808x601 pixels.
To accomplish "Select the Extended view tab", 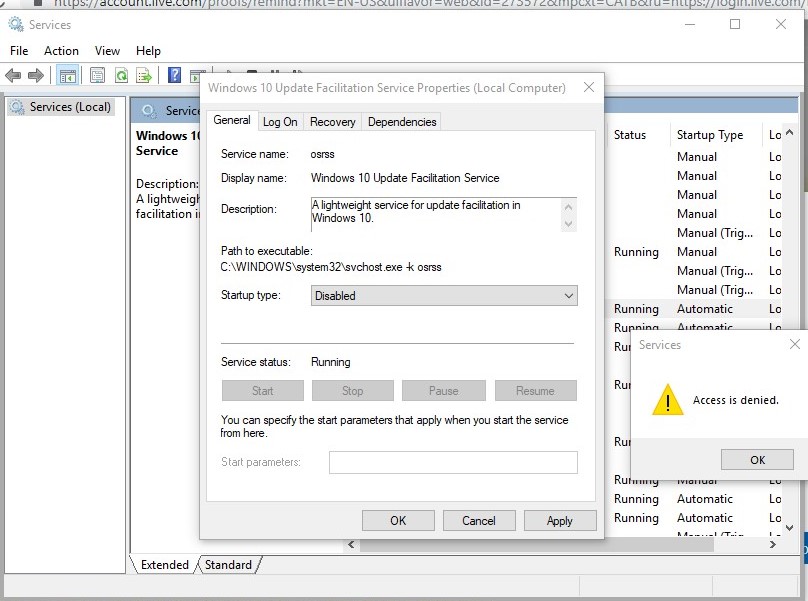I will coord(164,564).
